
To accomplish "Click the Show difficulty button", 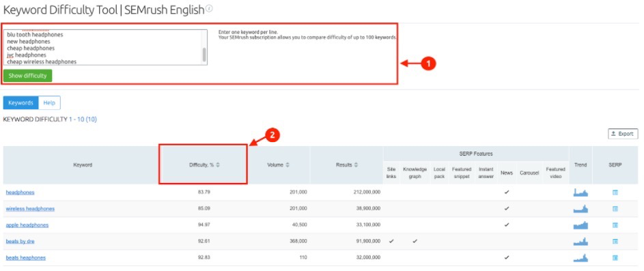I will point(27,76).
